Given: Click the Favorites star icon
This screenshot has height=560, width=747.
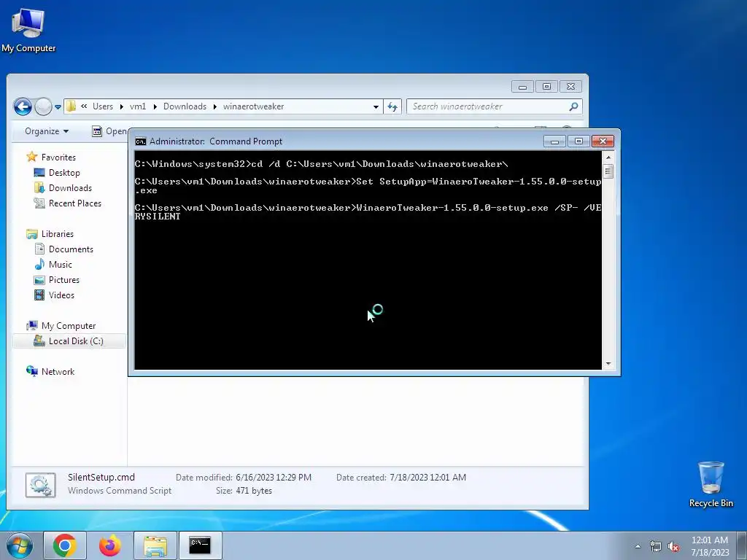Looking at the screenshot, I should (32, 157).
